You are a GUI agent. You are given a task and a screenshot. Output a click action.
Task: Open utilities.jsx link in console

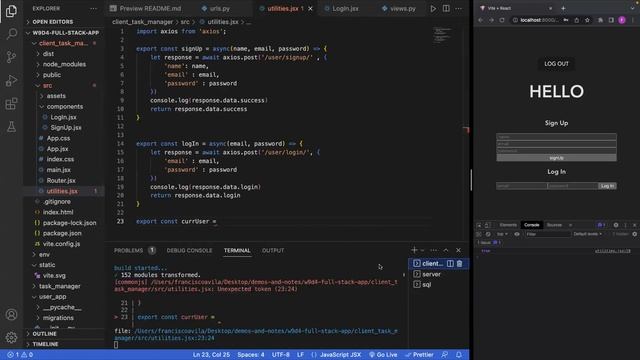point(613,251)
